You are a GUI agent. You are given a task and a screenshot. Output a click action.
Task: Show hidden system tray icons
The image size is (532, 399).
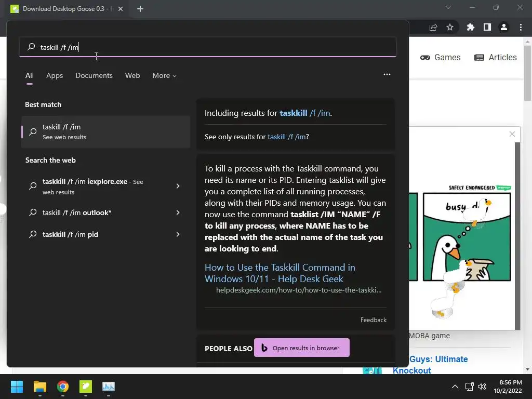tap(455, 387)
